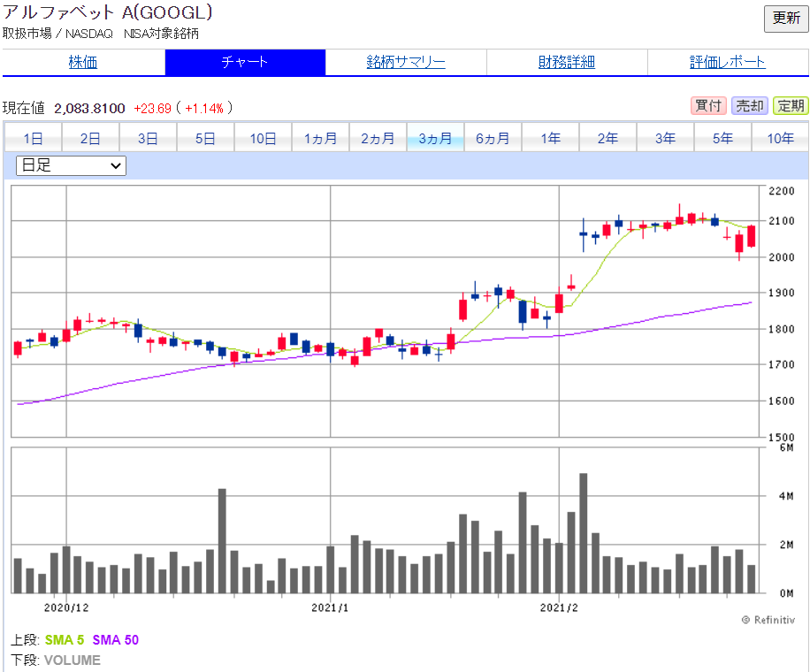
Task: Choose the 6カ月 chart period
Action: click(493, 138)
